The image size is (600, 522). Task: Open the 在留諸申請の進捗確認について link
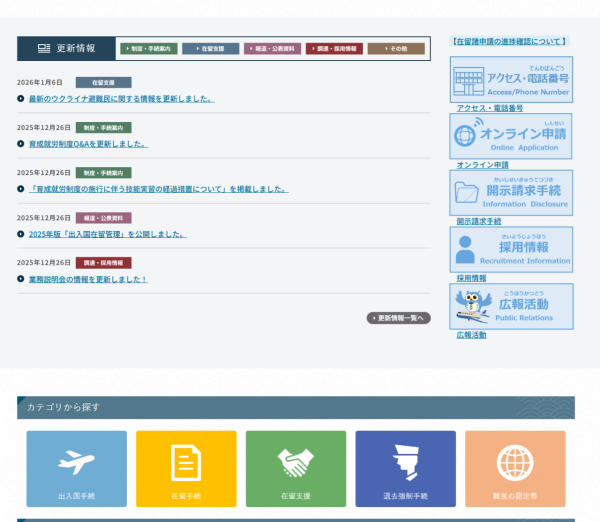pyautogui.click(x=509, y=41)
